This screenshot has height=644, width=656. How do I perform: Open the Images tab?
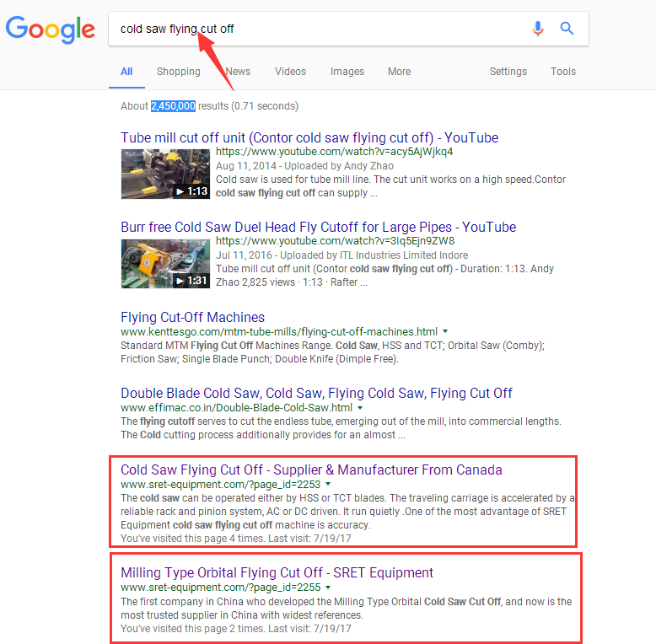click(347, 72)
